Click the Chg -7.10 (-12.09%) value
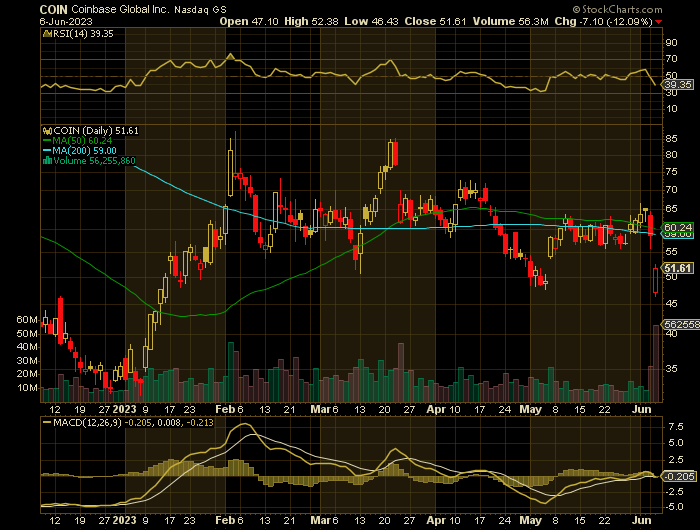This screenshot has height=530, width=700. 604,21
